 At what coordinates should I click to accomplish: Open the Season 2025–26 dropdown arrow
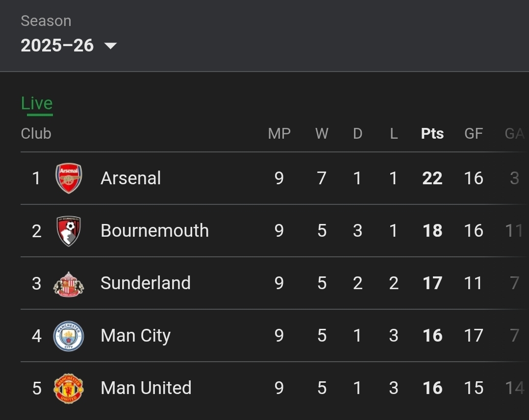110,46
